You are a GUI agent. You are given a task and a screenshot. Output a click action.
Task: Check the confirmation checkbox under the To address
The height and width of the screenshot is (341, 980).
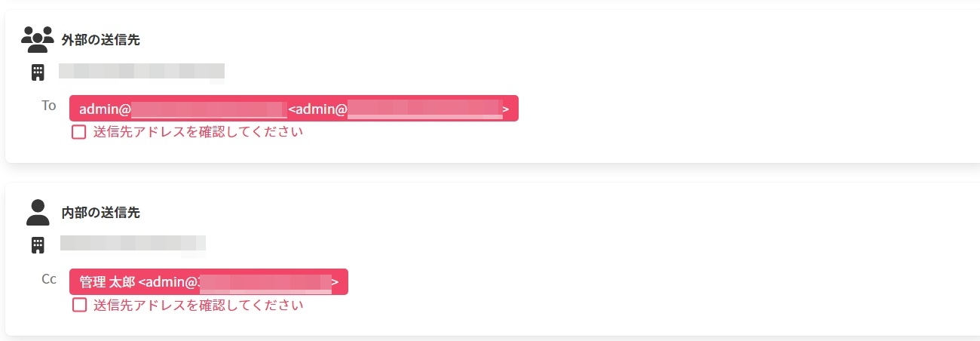click(x=79, y=132)
